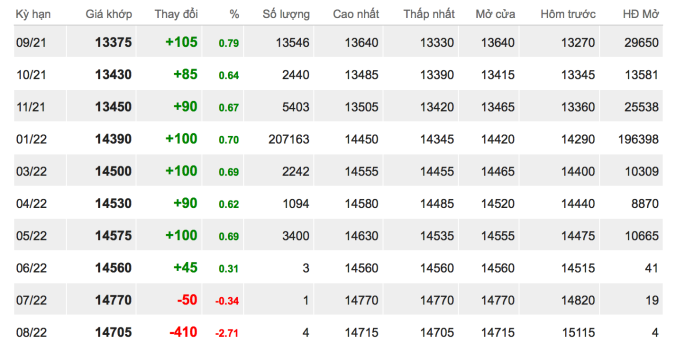Click the 0.79 percent value
This screenshot has height=361, width=675.
click(x=229, y=43)
